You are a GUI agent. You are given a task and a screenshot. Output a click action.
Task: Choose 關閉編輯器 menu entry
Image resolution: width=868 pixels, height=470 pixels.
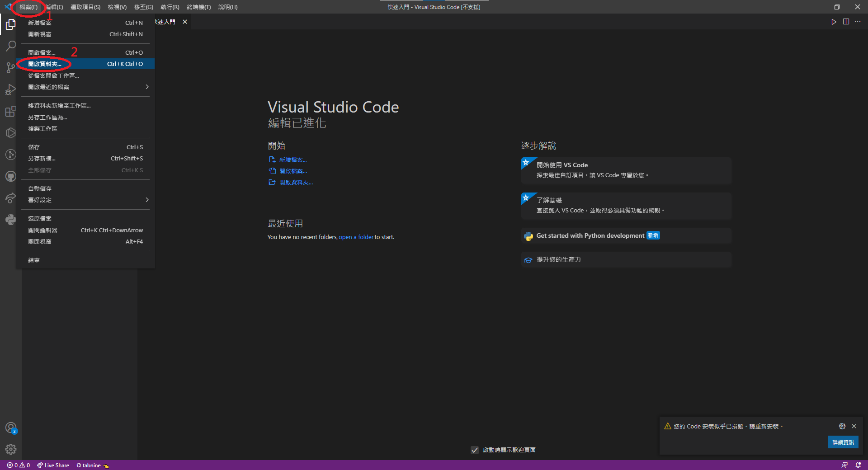[85, 230]
